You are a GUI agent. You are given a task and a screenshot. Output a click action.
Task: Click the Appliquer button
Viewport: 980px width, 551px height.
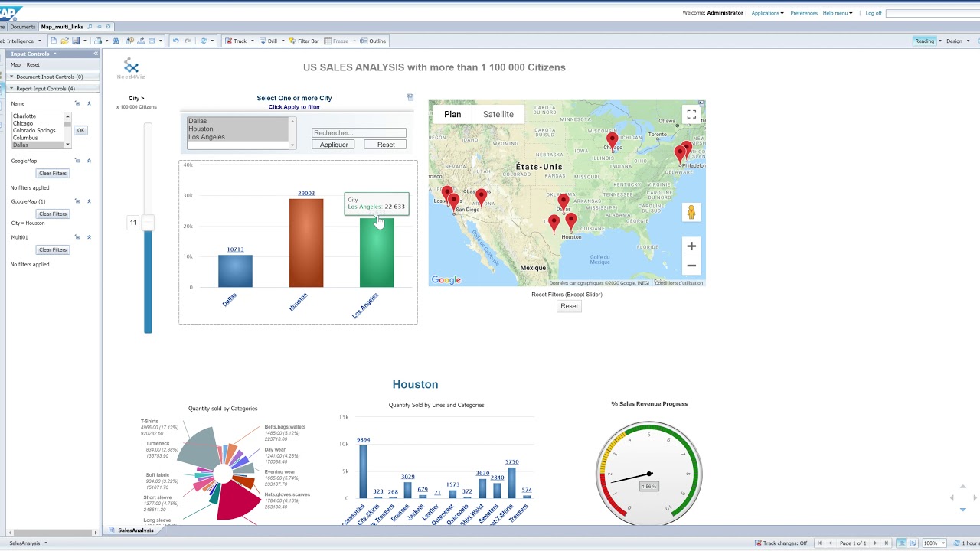click(334, 145)
